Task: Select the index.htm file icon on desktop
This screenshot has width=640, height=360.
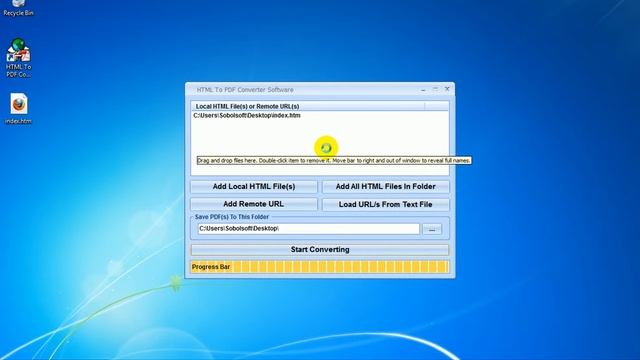Action: (x=18, y=109)
